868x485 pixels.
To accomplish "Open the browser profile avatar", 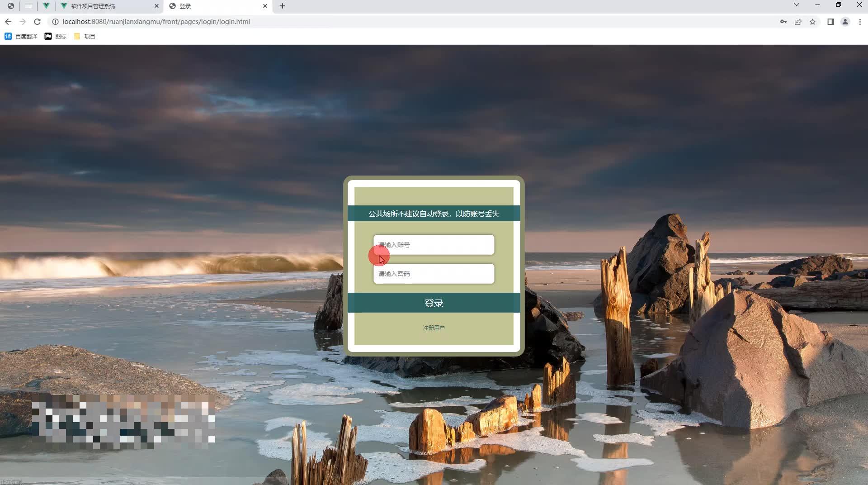I will click(845, 21).
